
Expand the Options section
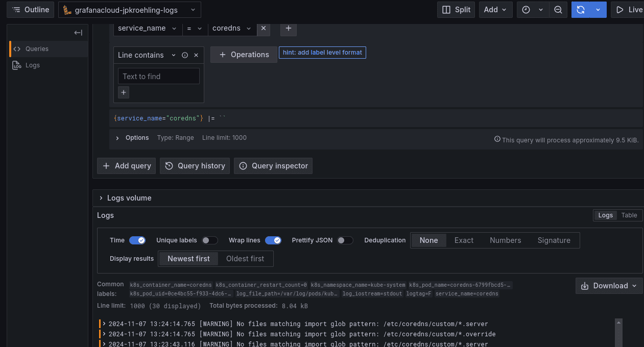point(132,137)
